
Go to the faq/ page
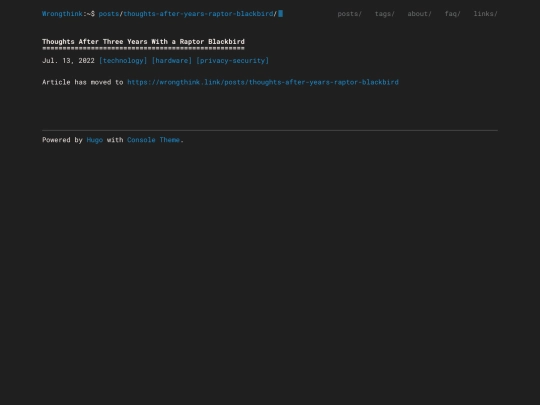pyautogui.click(x=453, y=14)
